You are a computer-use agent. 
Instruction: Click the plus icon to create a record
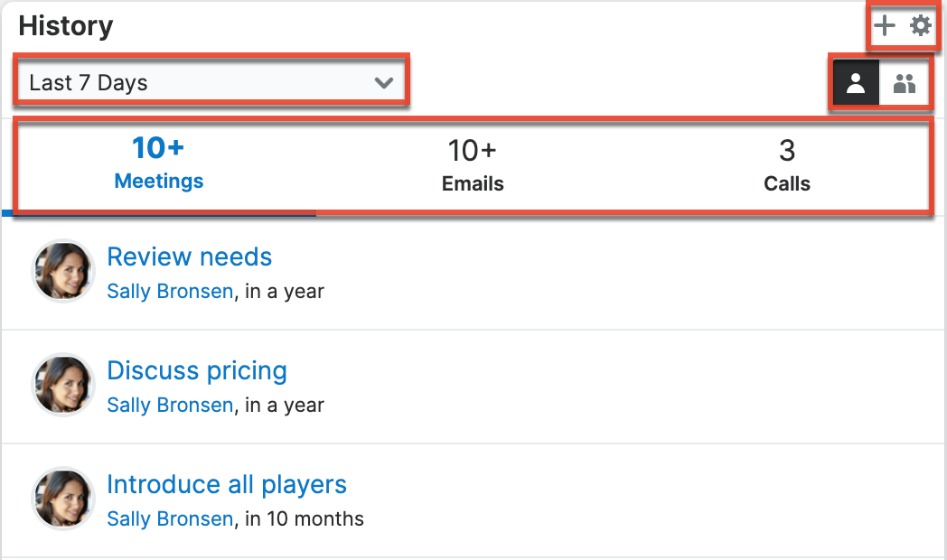(885, 25)
